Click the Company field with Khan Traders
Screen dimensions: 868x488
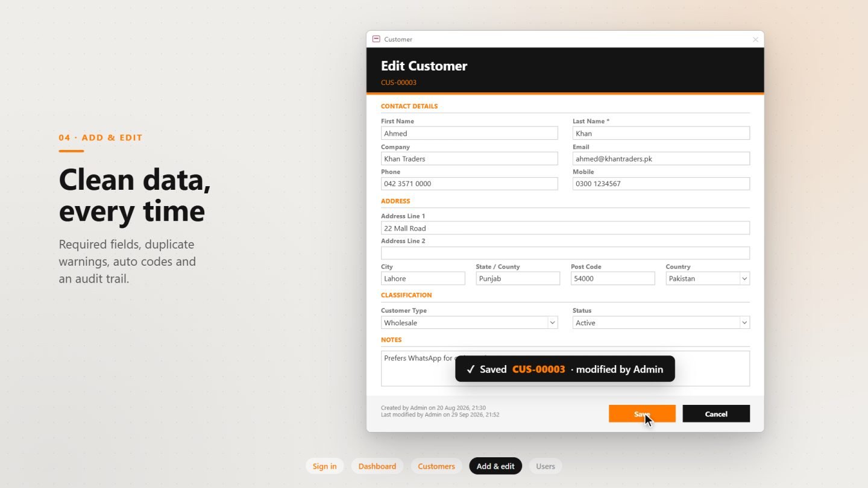[469, 158]
